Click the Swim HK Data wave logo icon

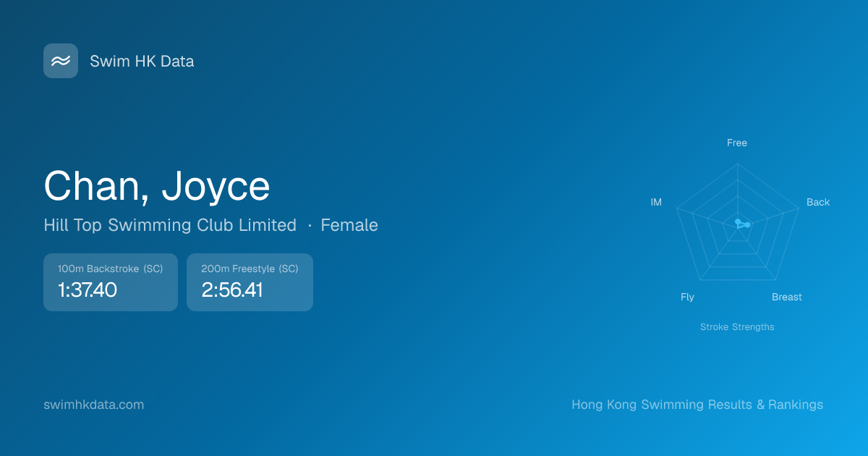tap(61, 61)
